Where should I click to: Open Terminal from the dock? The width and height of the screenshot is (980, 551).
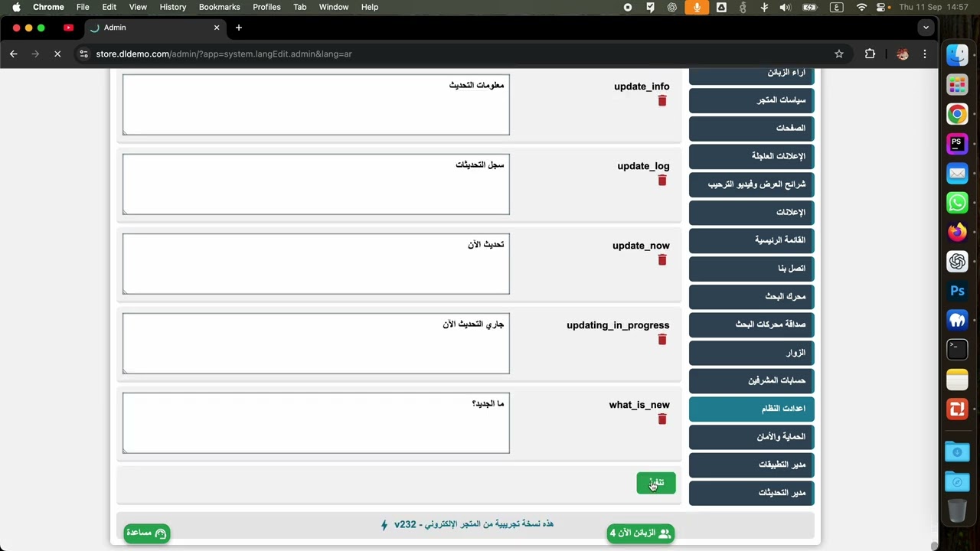pos(957,350)
